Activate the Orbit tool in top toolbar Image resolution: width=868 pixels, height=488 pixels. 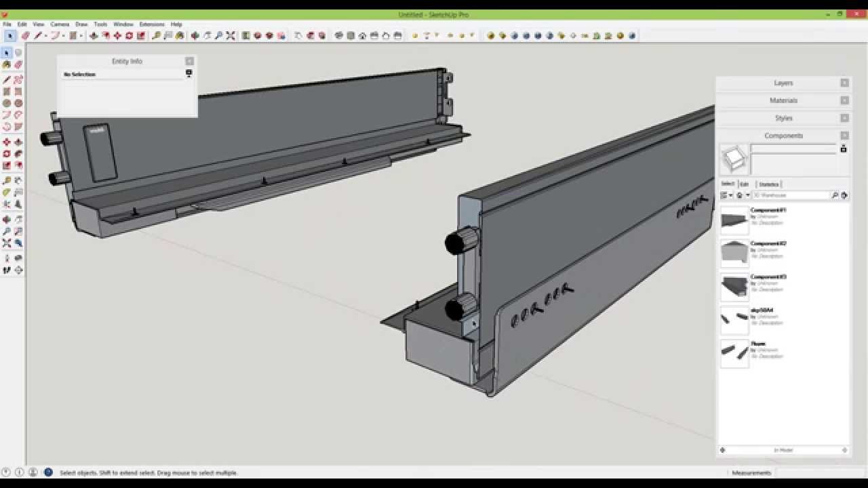(x=195, y=36)
